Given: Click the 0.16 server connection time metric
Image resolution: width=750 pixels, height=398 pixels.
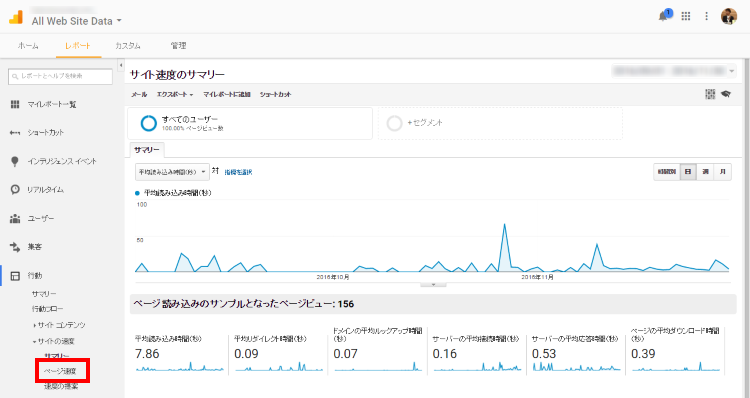Looking at the screenshot, I should pos(445,354).
